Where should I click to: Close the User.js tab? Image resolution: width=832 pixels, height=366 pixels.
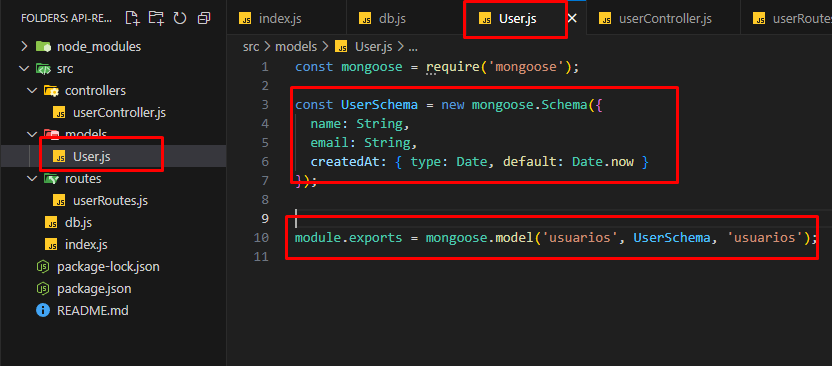point(572,19)
